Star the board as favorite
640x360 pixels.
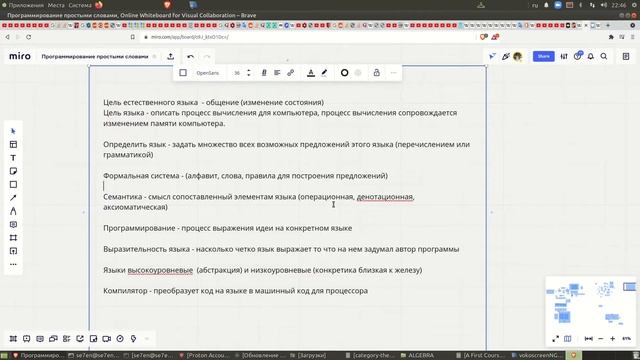tap(155, 56)
